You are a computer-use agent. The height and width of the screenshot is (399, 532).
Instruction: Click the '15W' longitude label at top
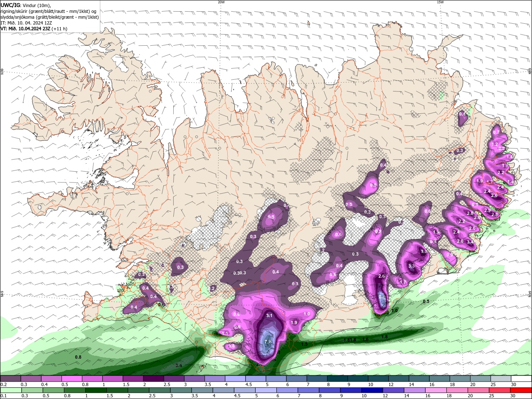click(440, 2)
